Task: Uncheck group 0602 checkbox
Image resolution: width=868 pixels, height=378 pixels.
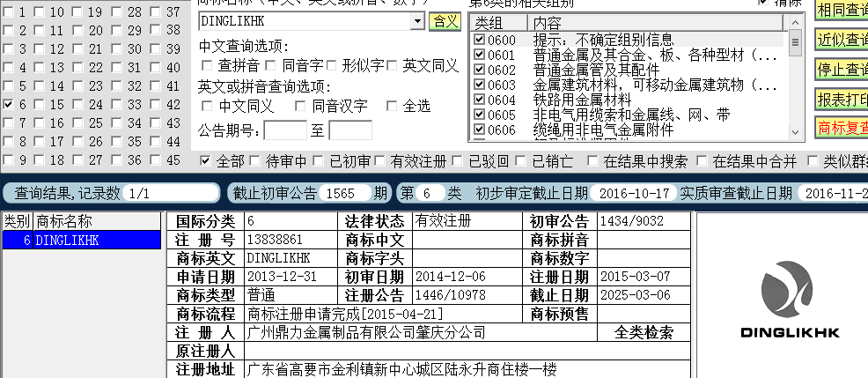Action: coord(480,70)
